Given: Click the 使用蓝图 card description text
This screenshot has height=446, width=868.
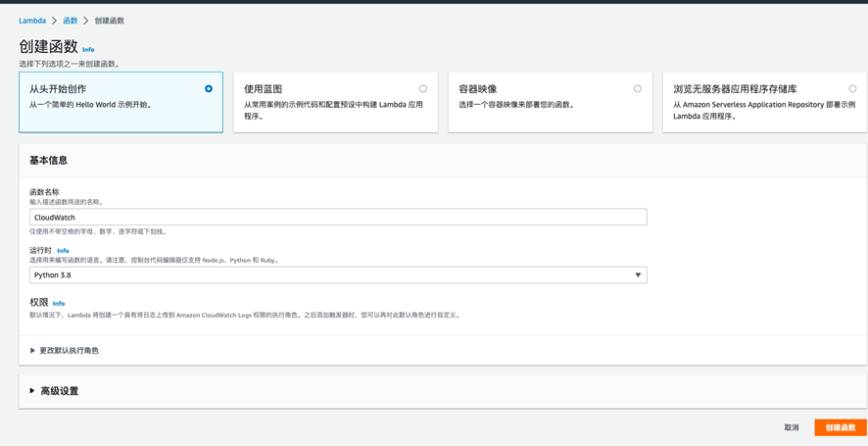Looking at the screenshot, I should coord(333,110).
